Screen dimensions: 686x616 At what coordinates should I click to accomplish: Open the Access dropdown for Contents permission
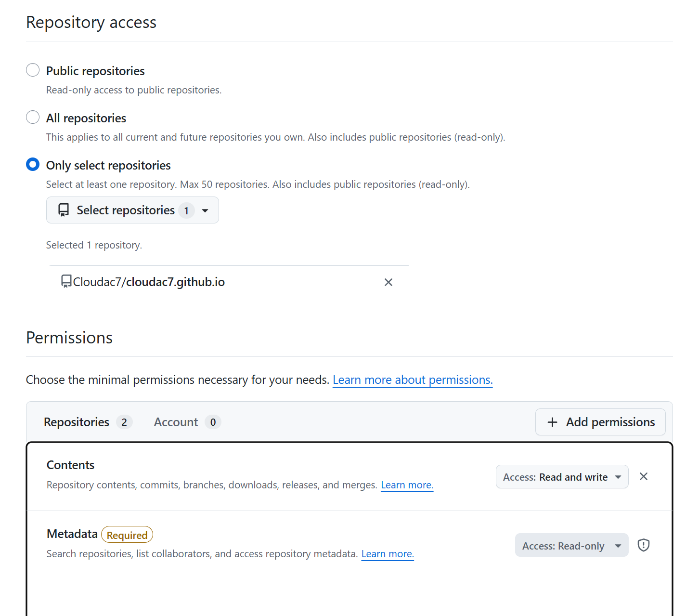[x=562, y=476]
